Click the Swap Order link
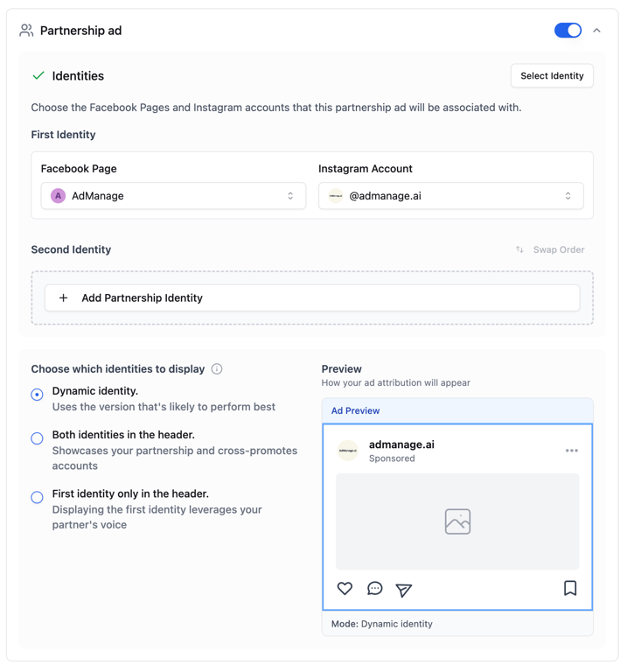The width and height of the screenshot is (627, 672). point(550,249)
